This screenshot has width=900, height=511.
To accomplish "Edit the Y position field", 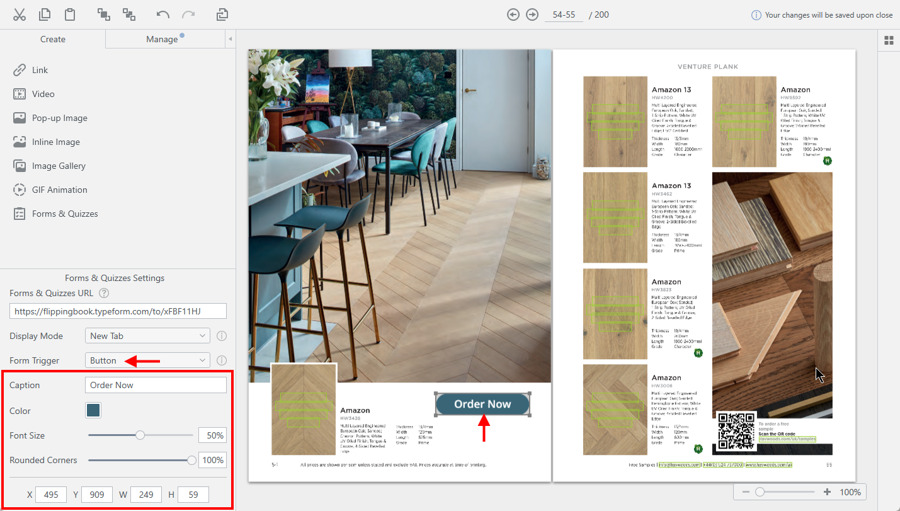I will tap(96, 494).
